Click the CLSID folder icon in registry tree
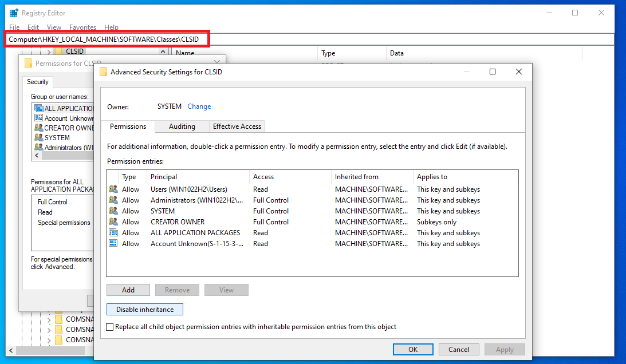The width and height of the screenshot is (626, 364). point(58,51)
